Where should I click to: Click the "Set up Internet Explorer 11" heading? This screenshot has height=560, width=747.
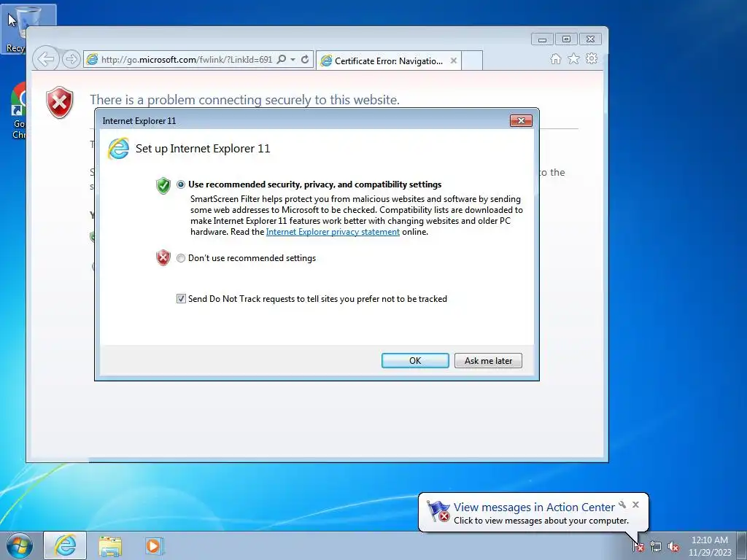[x=203, y=149]
